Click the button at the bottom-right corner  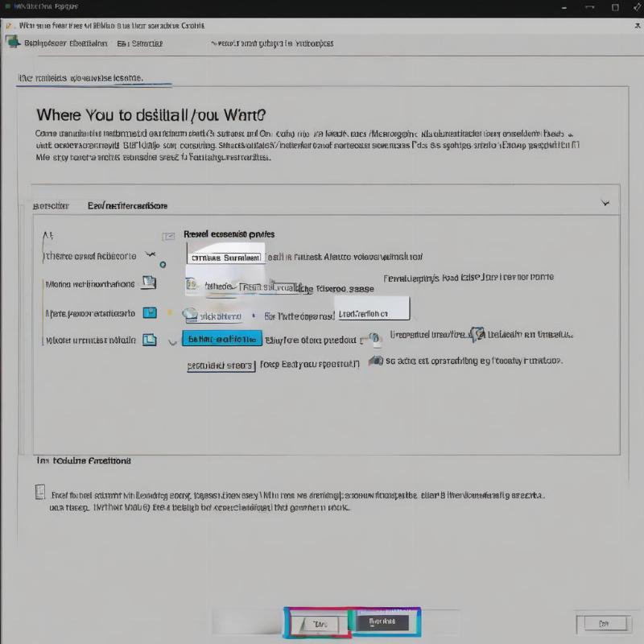[x=602, y=623]
